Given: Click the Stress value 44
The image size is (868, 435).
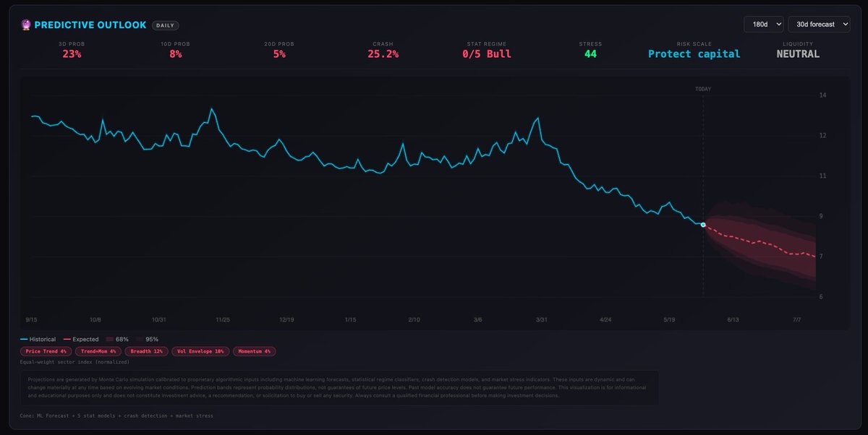Looking at the screenshot, I should (x=590, y=54).
